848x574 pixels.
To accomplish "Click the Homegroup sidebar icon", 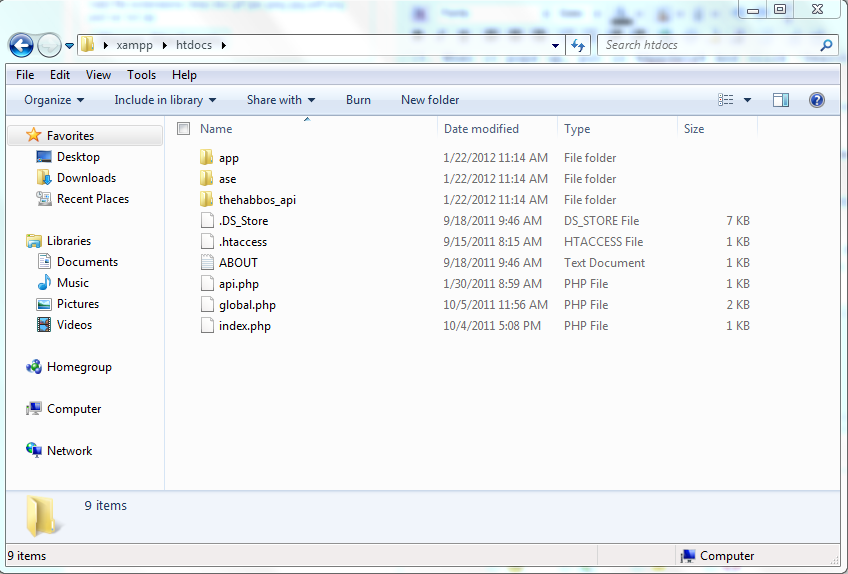I will 34,367.
